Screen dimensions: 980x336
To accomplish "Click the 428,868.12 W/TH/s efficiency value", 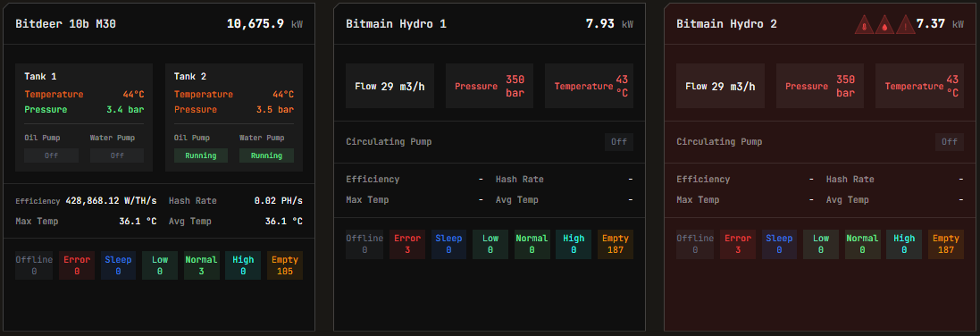I will 112,201.
